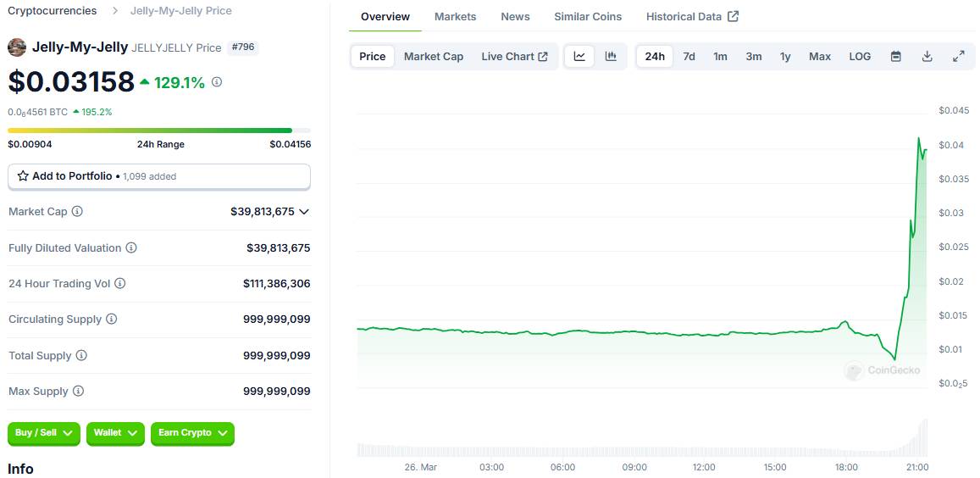The height and width of the screenshot is (478, 980).
Task: Select the 24h time range
Action: tap(655, 56)
